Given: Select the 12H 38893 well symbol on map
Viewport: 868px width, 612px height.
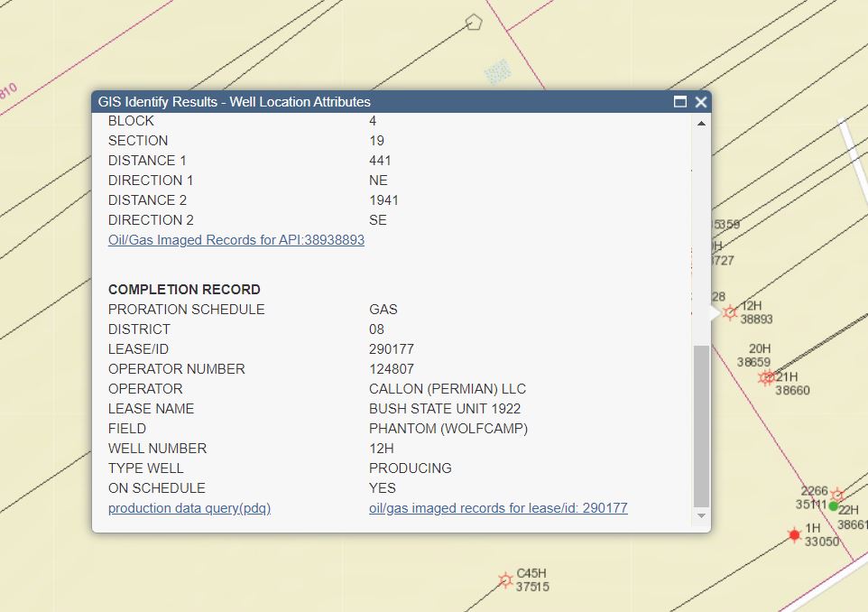Looking at the screenshot, I should (x=730, y=312).
